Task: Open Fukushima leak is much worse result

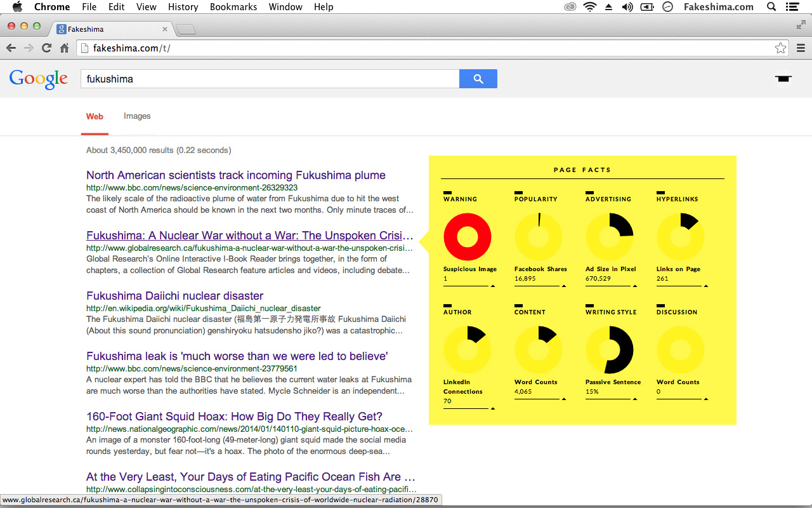Action: (237, 356)
